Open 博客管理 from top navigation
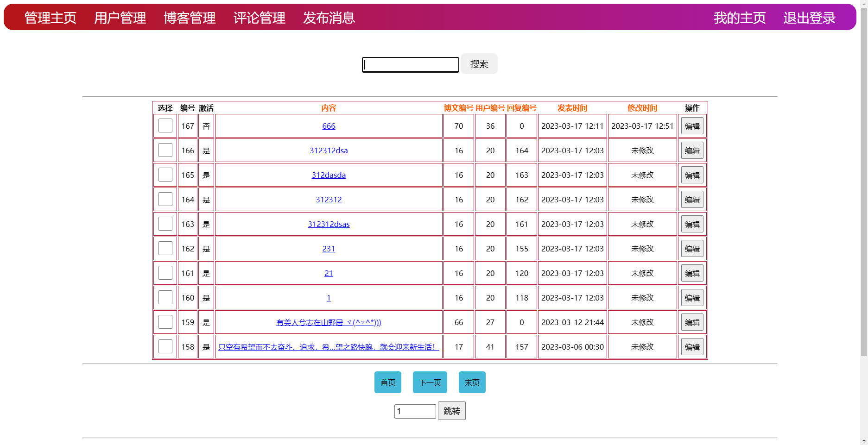The height and width of the screenshot is (445, 868). (190, 18)
